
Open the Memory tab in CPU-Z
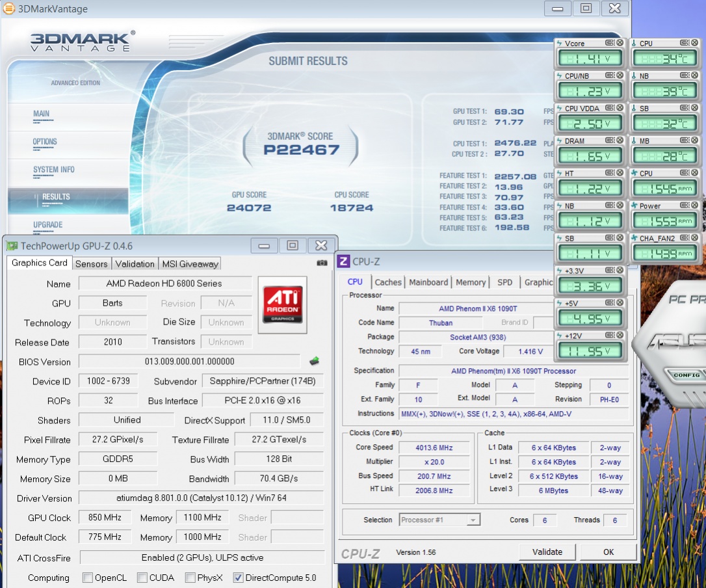coord(471,282)
